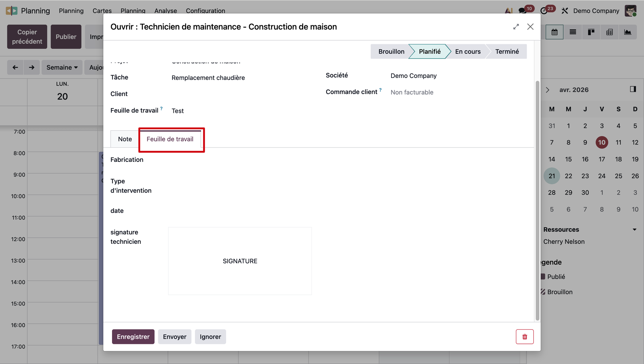Switch to pivot table view icon

(609, 32)
